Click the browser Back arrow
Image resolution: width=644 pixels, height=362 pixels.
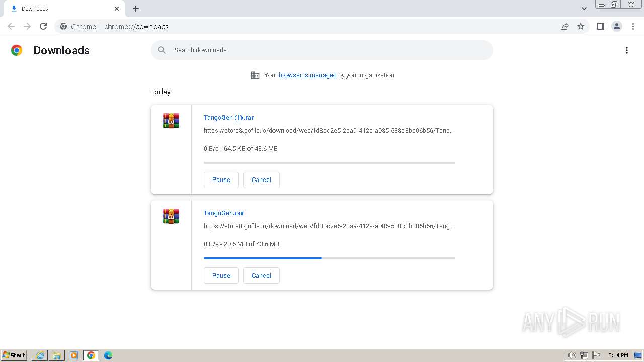[11, 26]
